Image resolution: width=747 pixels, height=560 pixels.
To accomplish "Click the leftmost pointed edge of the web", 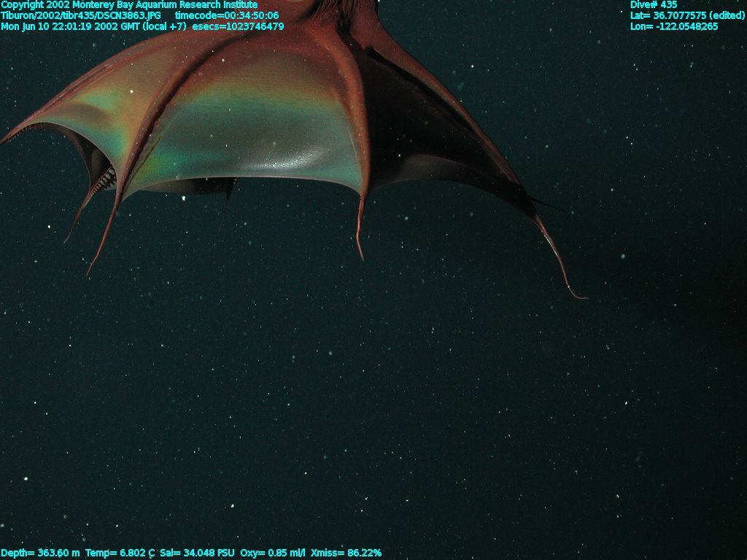I will click(6, 139).
